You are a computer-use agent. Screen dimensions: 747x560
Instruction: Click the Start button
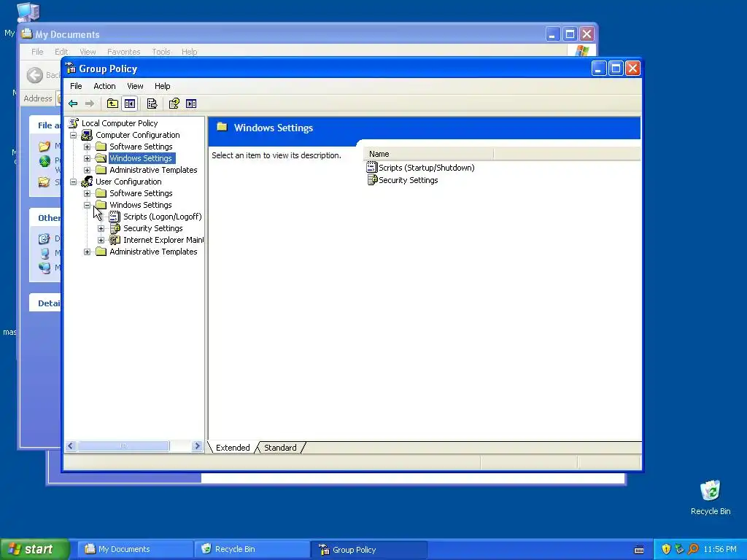34,549
